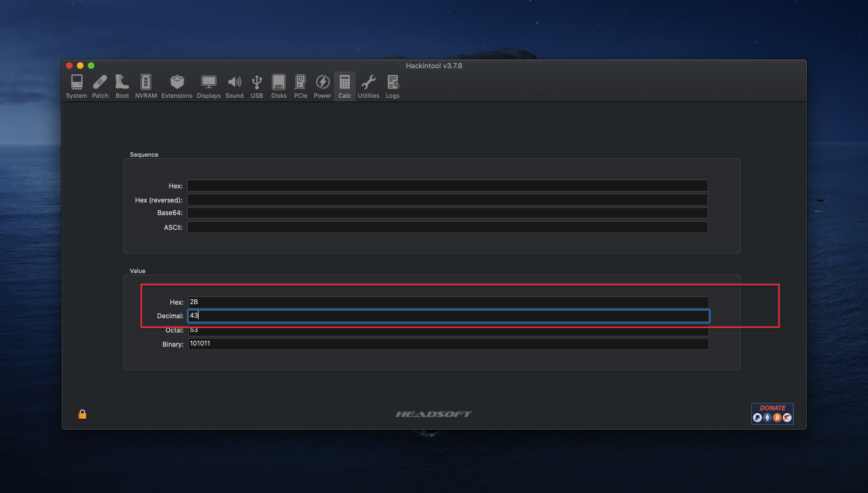
Task: Open the System toolbar tab
Action: [76, 86]
